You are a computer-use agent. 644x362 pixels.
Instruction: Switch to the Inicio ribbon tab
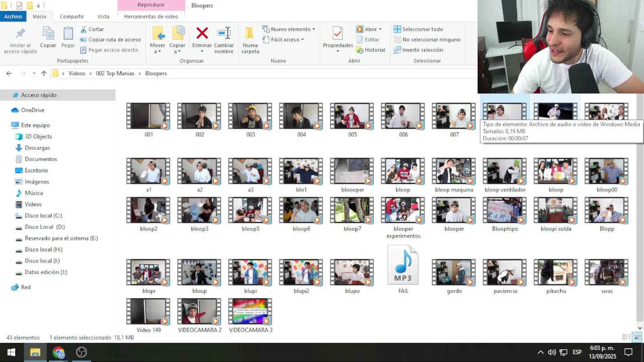click(40, 16)
